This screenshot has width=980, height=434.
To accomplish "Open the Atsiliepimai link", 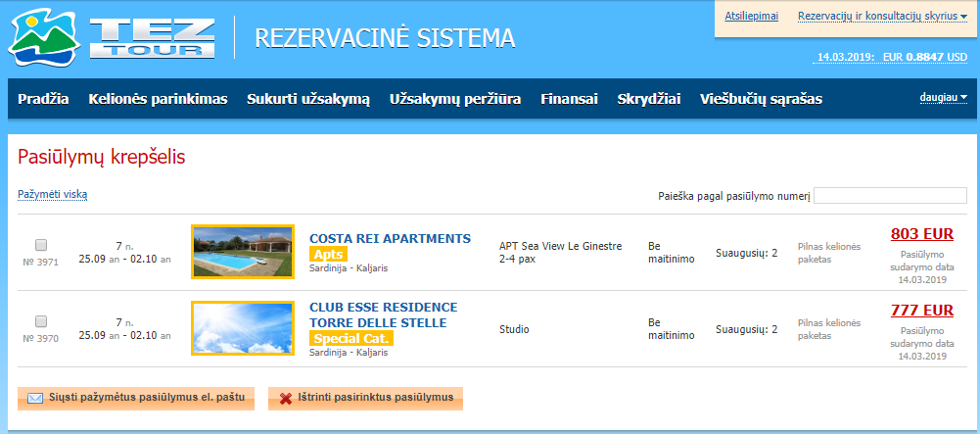I will (751, 17).
